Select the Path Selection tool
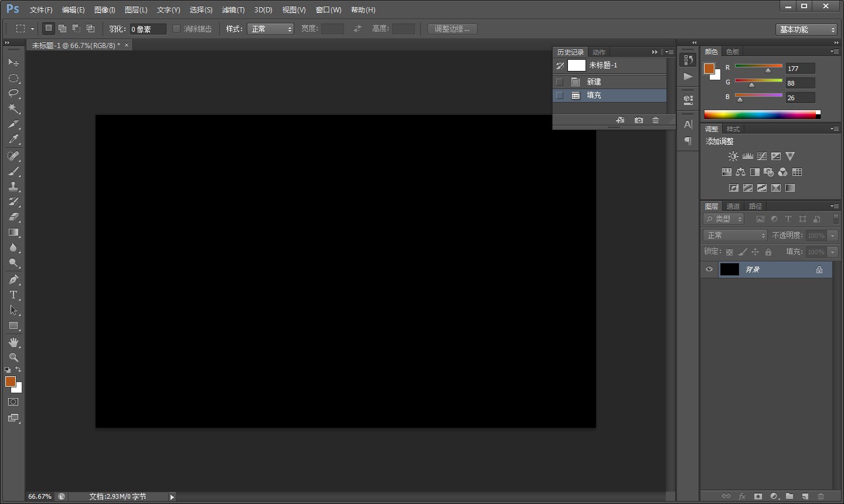The width and height of the screenshot is (844, 504). (x=13, y=310)
